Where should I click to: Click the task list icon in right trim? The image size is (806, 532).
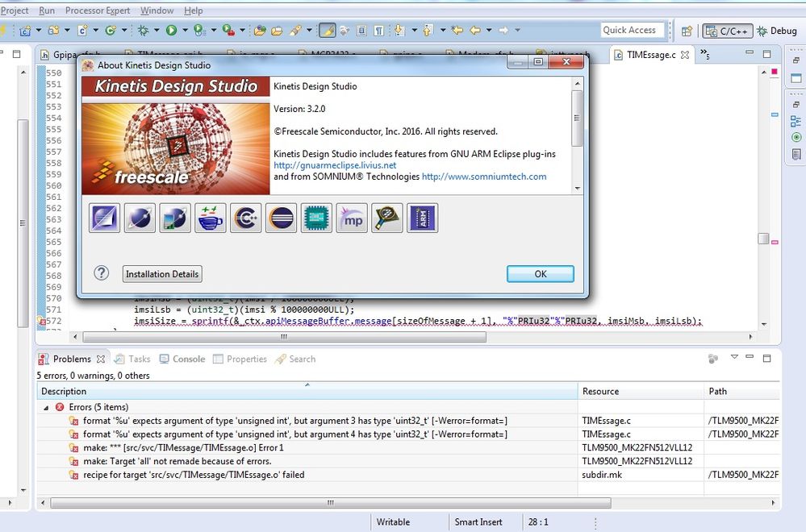[x=796, y=154]
